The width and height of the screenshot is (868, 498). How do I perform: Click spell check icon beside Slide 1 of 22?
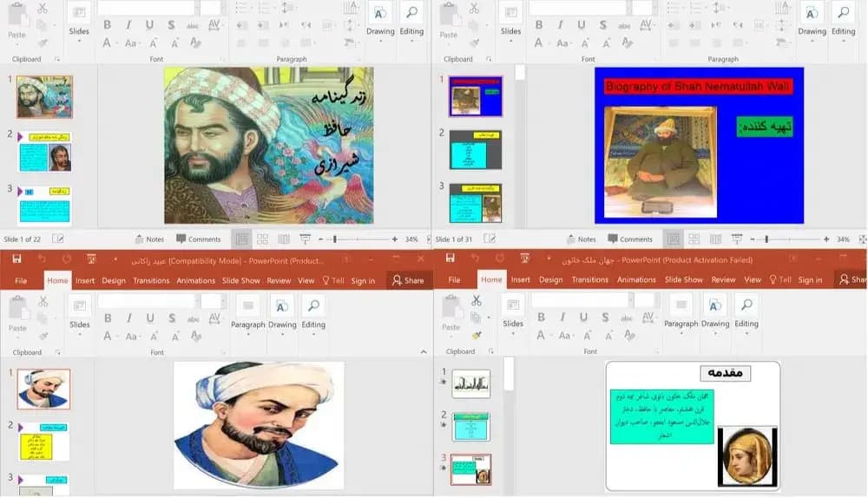point(57,239)
